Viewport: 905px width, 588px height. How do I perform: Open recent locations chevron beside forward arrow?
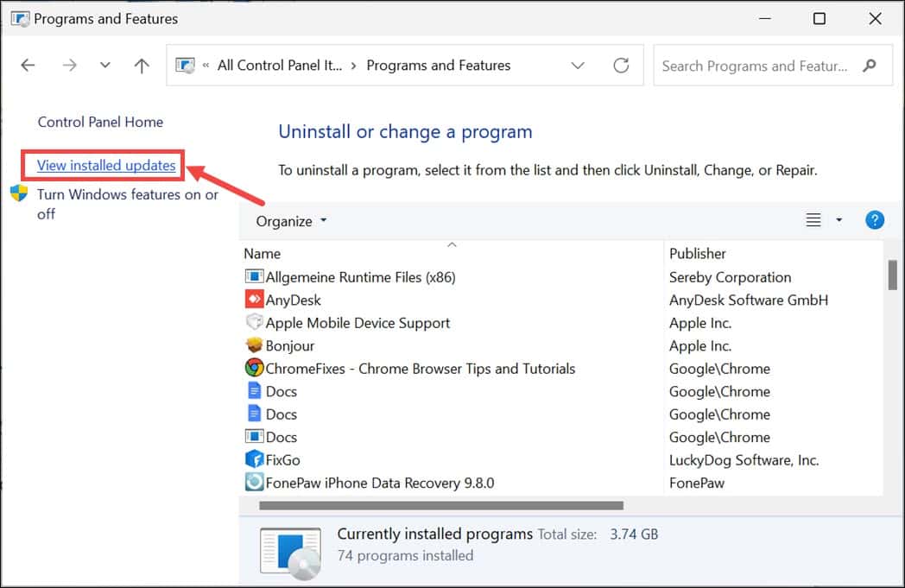coord(104,66)
